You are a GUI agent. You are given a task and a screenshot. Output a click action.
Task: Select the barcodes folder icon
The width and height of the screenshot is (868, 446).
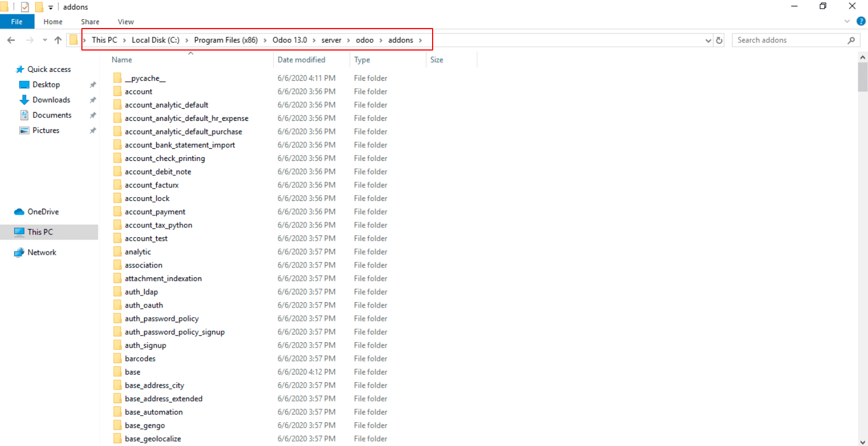point(117,358)
